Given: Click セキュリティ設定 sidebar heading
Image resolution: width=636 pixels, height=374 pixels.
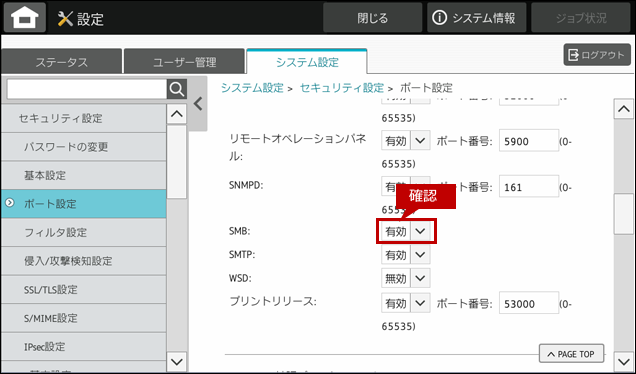Looking at the screenshot, I should [84, 118].
